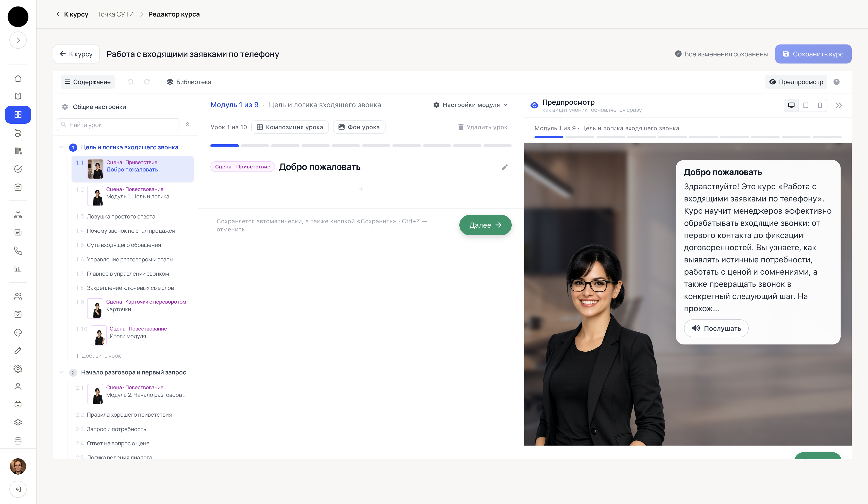Edit lesson title with pencil icon

(x=504, y=167)
